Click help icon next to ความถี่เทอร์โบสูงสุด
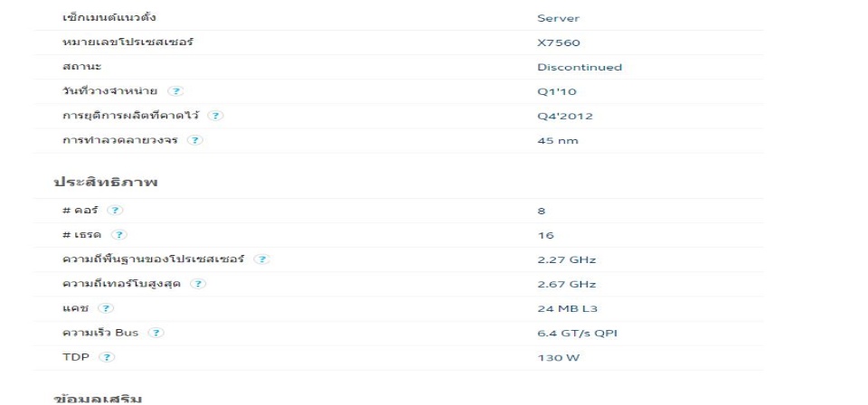Viewport: 868px width, 405px height. 198,284
